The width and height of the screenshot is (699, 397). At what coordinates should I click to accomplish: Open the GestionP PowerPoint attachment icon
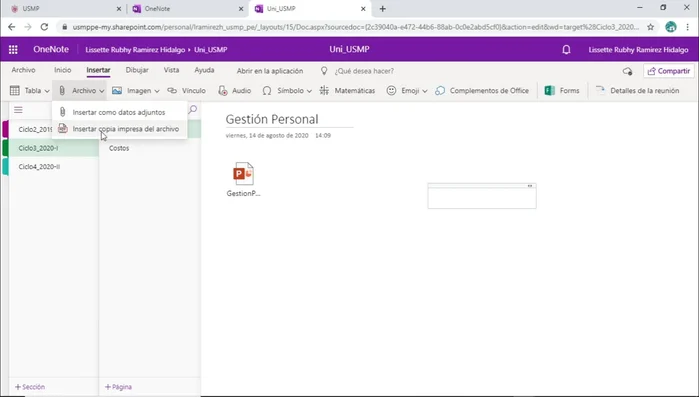tap(243, 174)
